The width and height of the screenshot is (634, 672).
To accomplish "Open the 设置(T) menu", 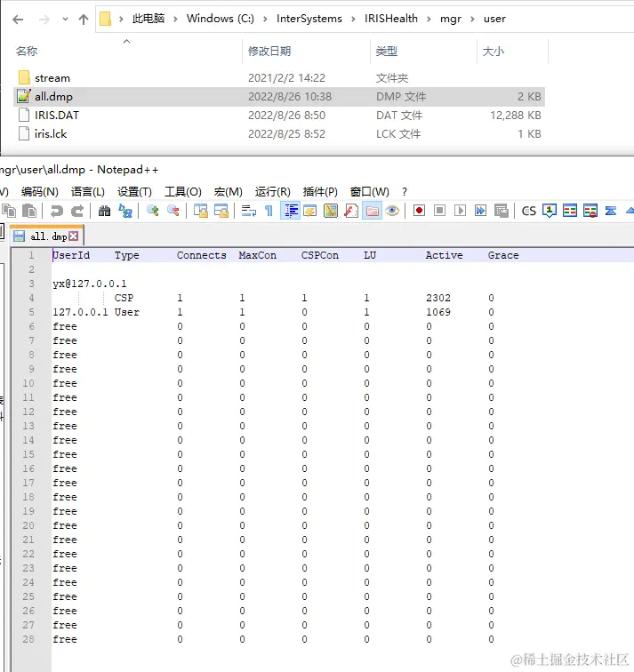I will click(x=134, y=192).
